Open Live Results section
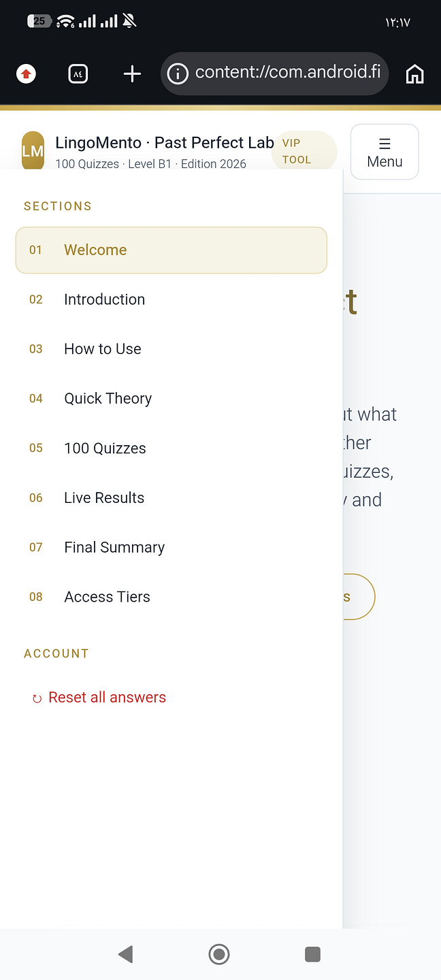The height and width of the screenshot is (980, 441). click(171, 498)
